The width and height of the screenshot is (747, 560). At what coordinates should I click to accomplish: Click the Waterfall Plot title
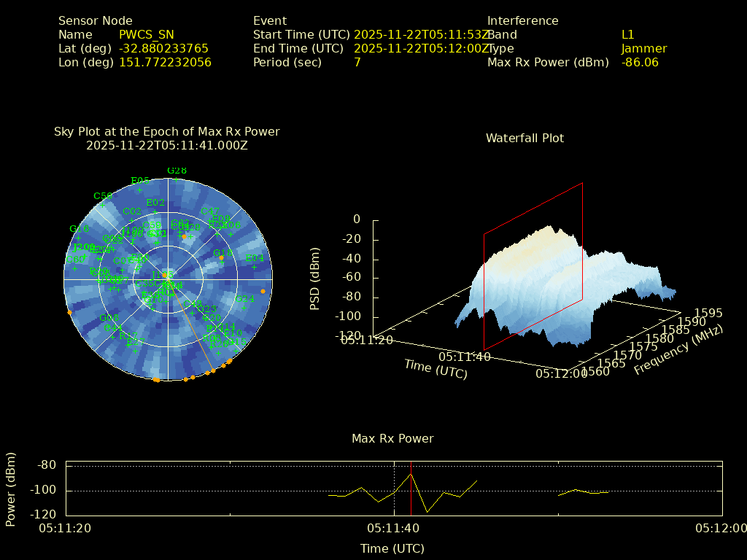(x=525, y=138)
